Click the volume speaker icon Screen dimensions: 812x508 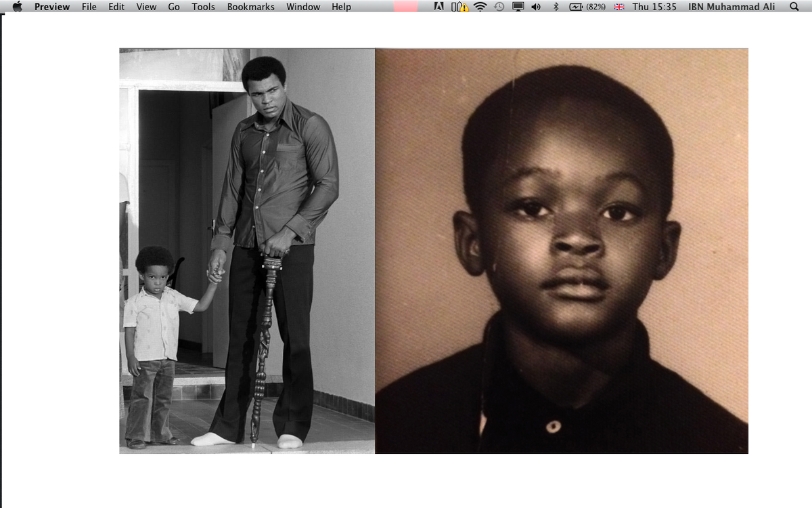pos(536,7)
